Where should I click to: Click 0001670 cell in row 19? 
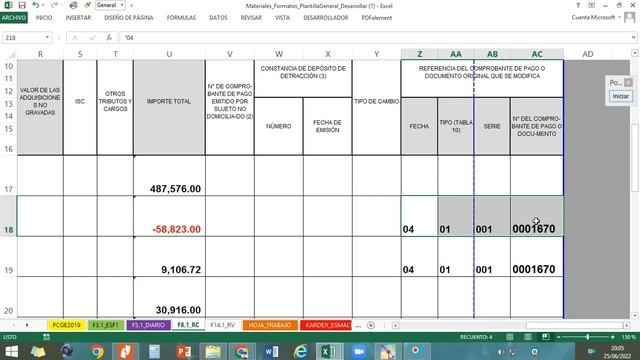pos(537,257)
